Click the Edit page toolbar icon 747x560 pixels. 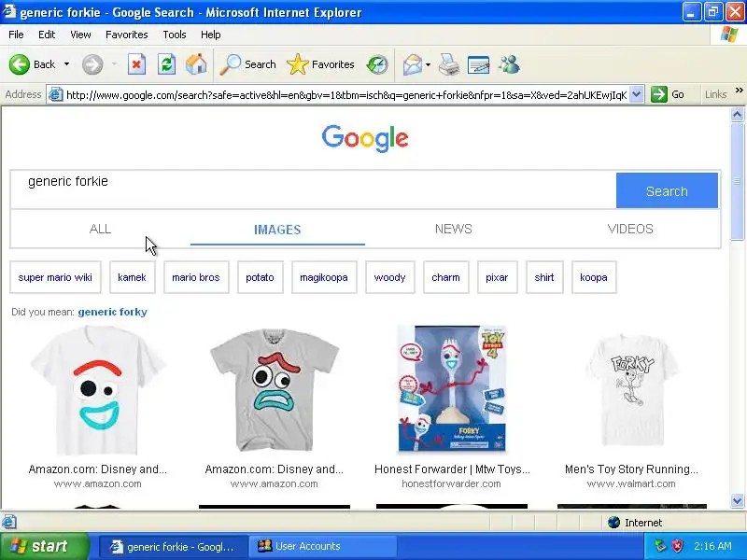coord(479,64)
